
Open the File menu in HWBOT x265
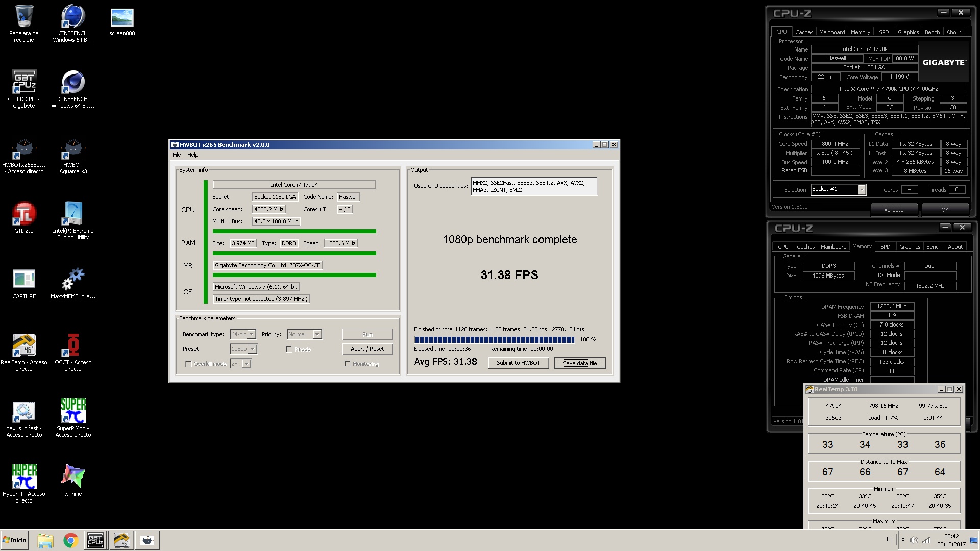click(x=177, y=155)
